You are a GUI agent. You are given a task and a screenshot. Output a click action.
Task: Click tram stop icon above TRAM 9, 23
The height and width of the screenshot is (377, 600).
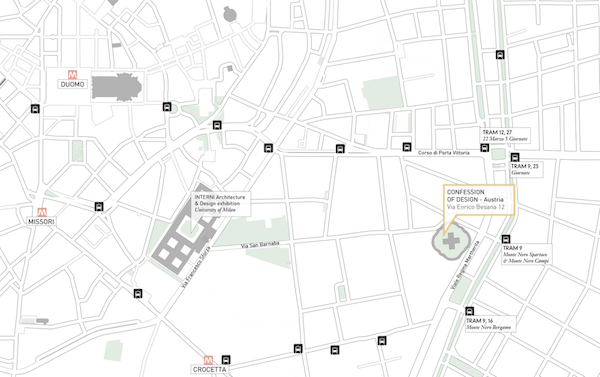(x=515, y=157)
